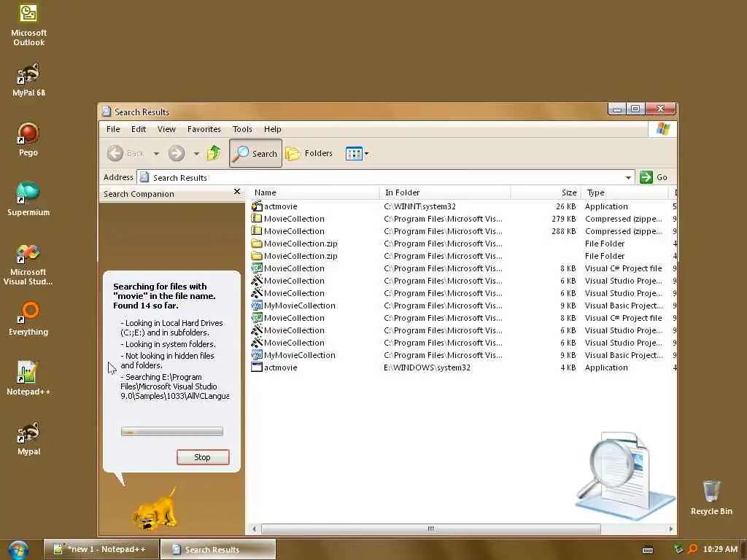Open the MyPal 68 desktop icon
Image resolution: width=747 pixels, height=560 pixels.
click(28, 79)
